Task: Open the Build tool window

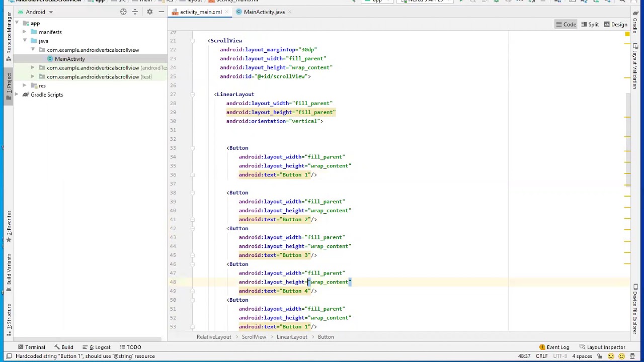Action: (x=63, y=347)
